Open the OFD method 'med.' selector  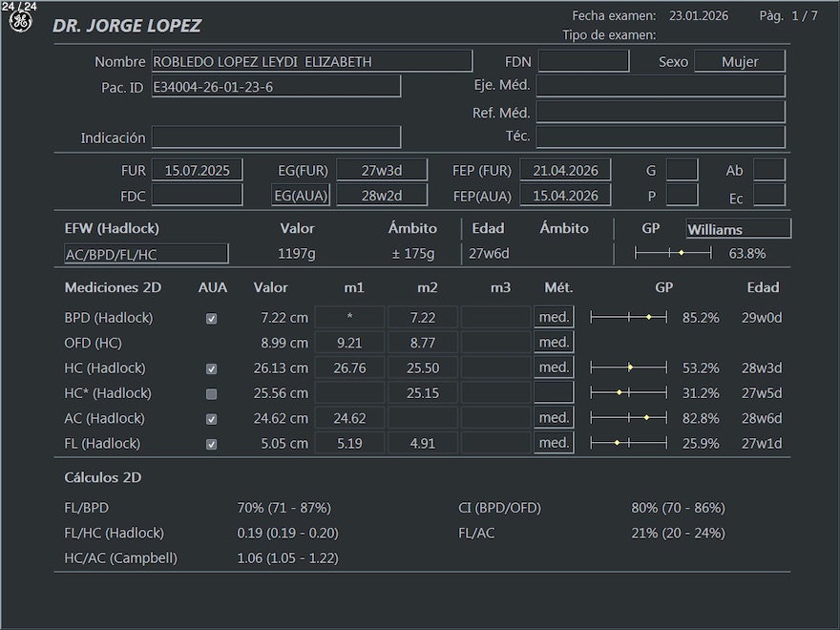point(554,343)
